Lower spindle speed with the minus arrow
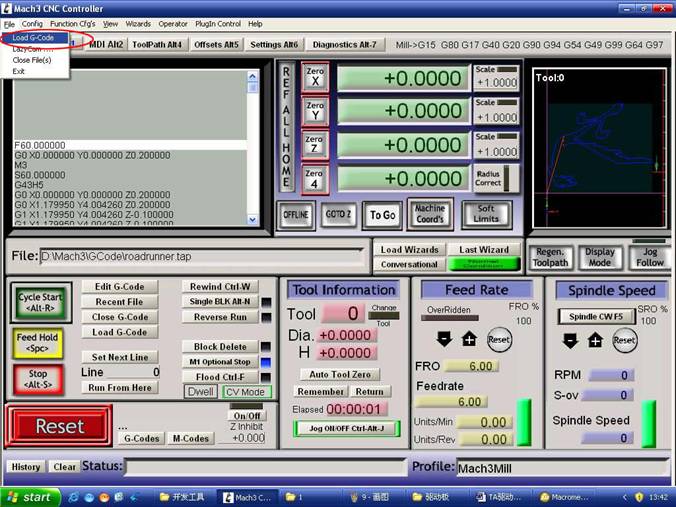The image size is (676, 507). coord(570,340)
